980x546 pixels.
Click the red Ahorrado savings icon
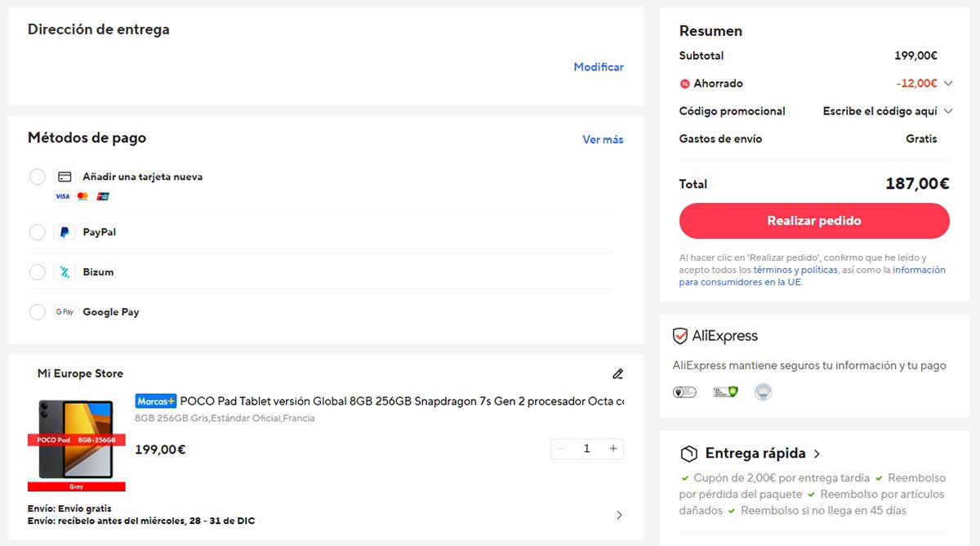(x=684, y=83)
